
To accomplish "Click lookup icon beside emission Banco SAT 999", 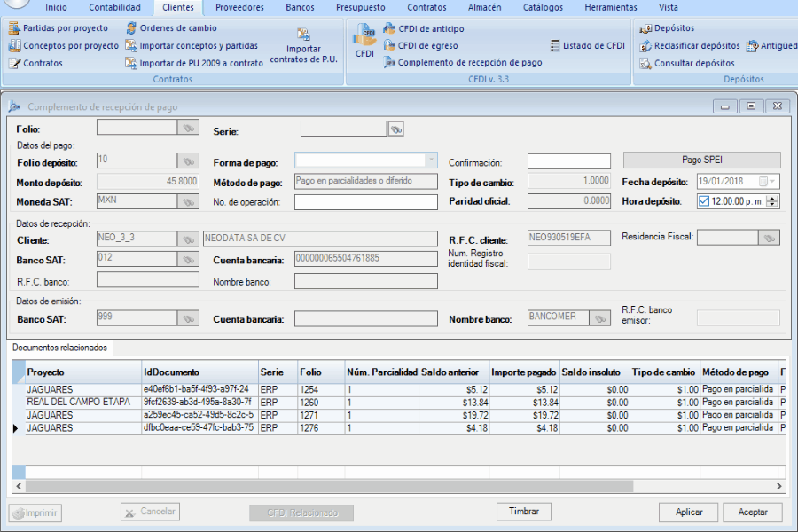I will tap(188, 318).
